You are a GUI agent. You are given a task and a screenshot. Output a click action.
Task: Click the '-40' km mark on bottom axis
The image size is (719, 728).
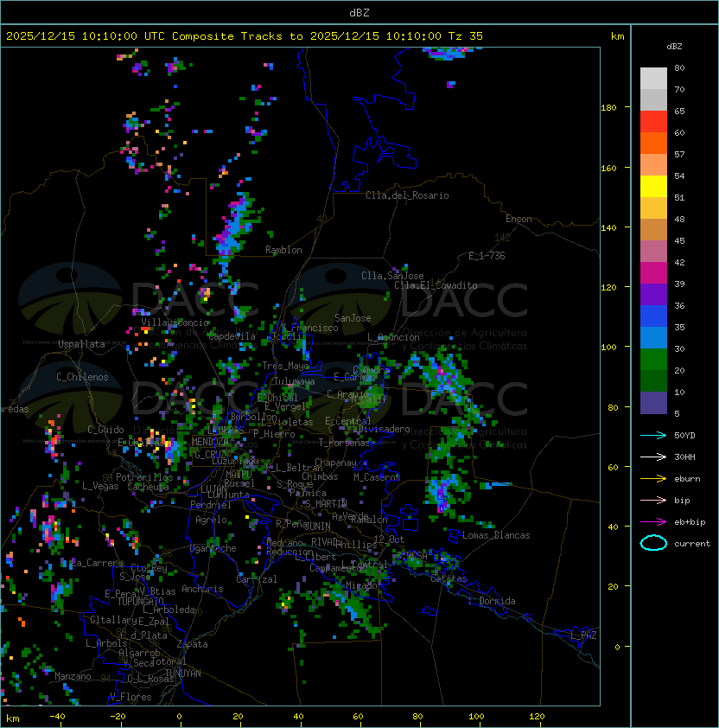coord(57,717)
